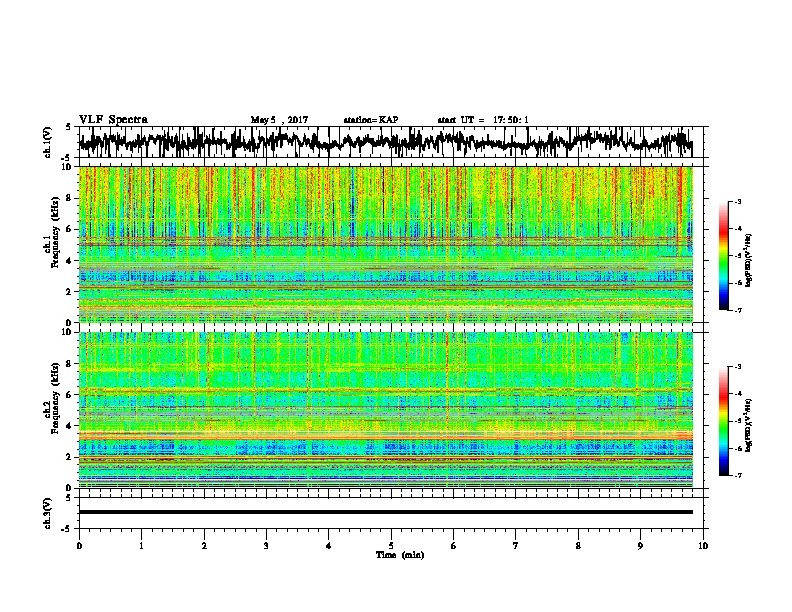Click the ch.1 frequency axis "8" tick label
The image size is (792, 612).
(69, 198)
